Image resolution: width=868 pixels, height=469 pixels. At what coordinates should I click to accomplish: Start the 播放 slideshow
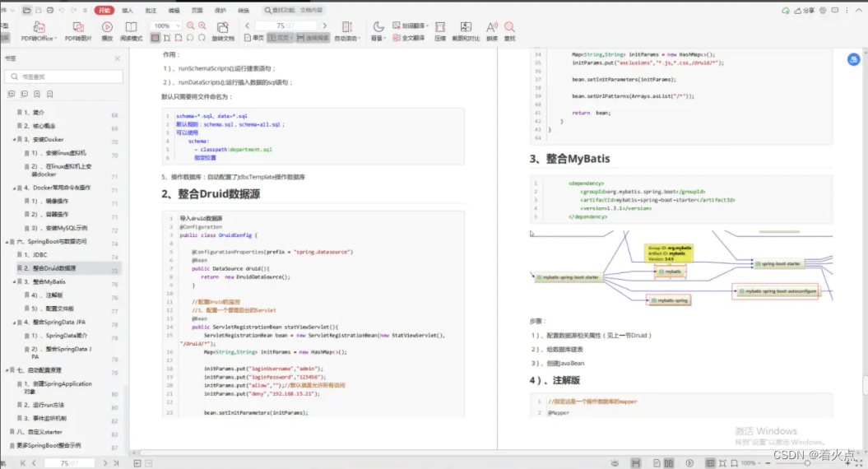(x=107, y=31)
